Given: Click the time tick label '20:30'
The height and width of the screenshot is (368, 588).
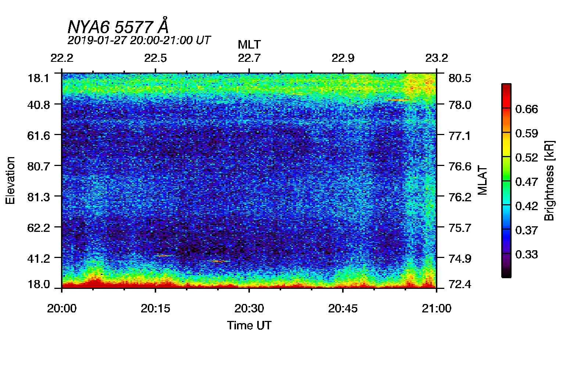Looking at the screenshot, I should pos(249,308).
